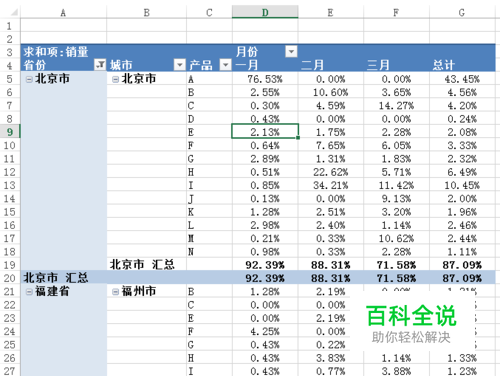
Task: Click the 求和项:销量 header cell
Action: tap(56, 52)
